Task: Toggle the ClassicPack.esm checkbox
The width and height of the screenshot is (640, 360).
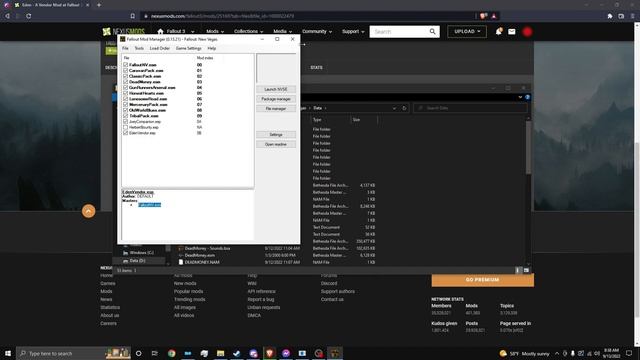Action: (x=125, y=76)
